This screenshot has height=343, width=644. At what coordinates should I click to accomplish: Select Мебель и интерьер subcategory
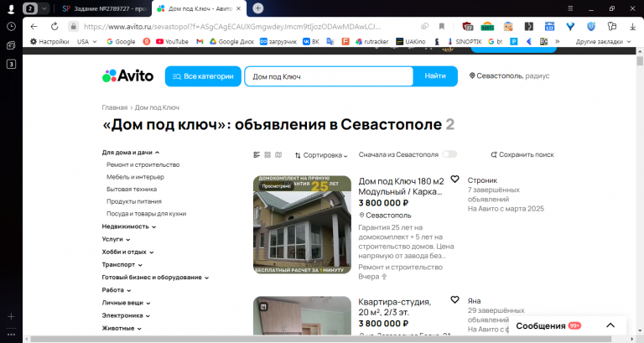coord(135,177)
